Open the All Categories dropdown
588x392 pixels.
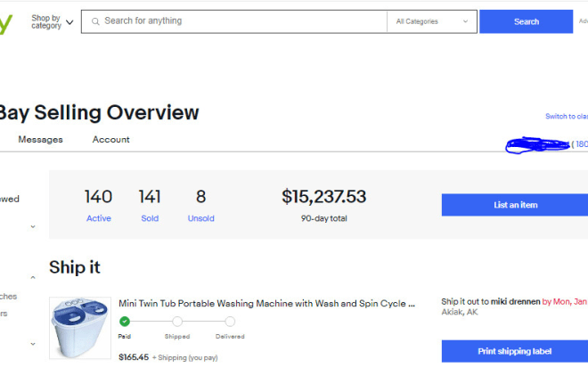click(x=431, y=21)
